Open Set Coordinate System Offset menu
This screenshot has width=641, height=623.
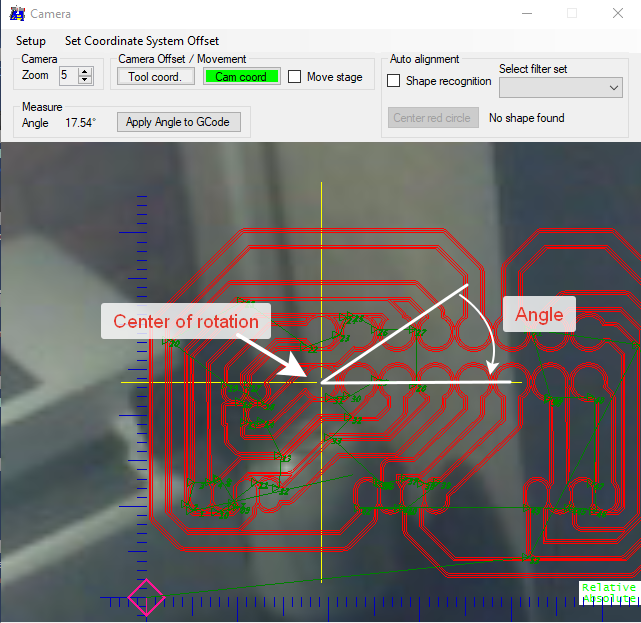coord(142,41)
